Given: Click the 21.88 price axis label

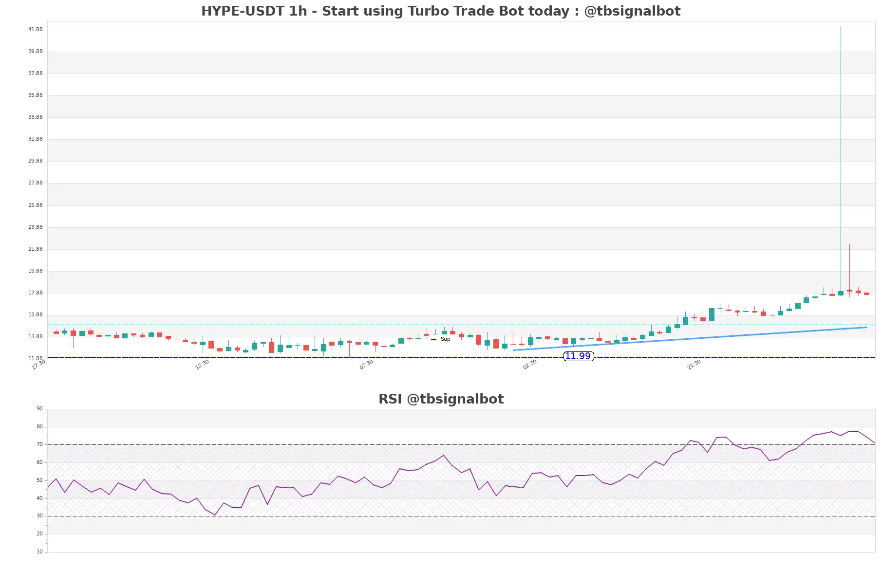Looking at the screenshot, I should 35,249.
